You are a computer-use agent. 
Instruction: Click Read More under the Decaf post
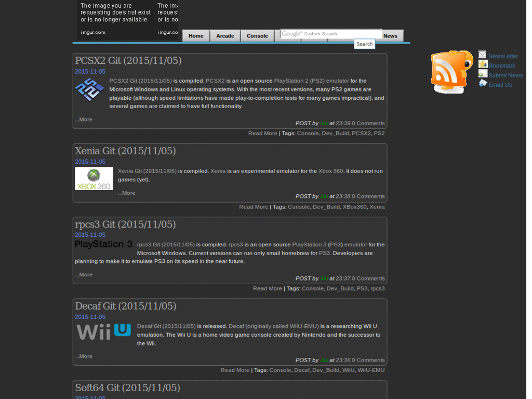tap(235, 370)
